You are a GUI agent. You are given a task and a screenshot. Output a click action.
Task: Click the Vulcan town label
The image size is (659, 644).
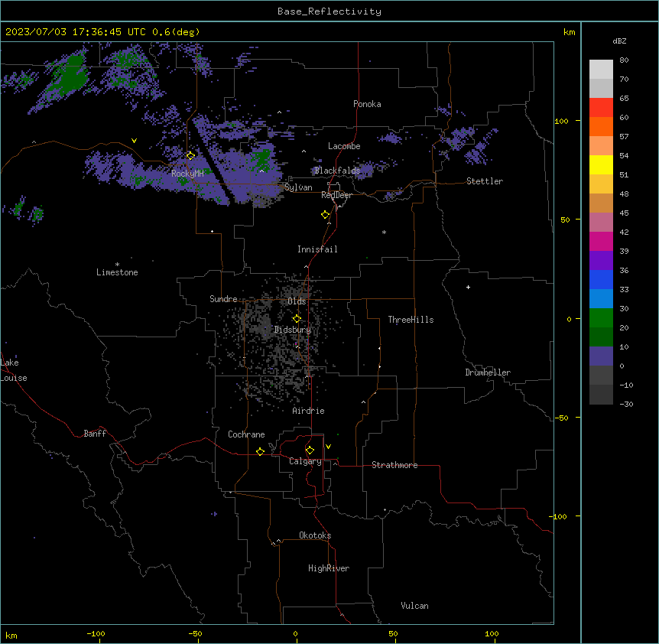[414, 606]
